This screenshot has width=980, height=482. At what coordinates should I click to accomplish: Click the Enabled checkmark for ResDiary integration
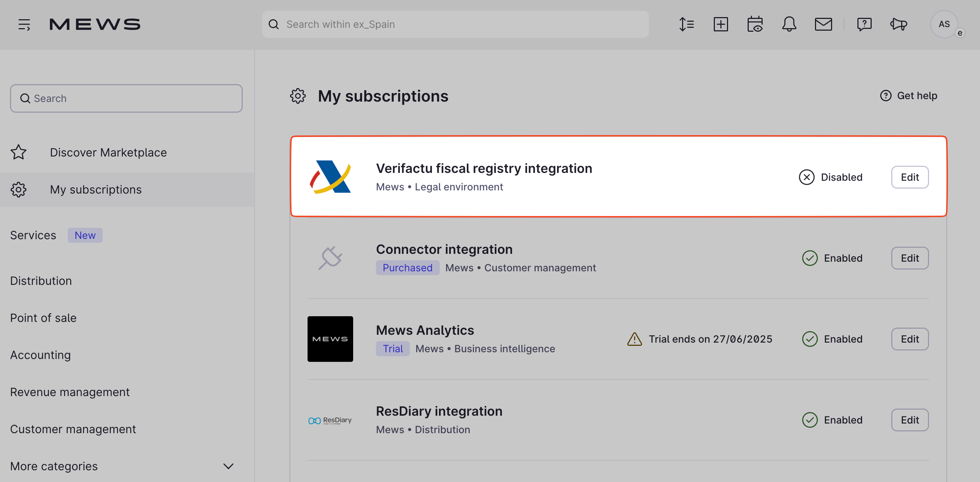tap(810, 420)
